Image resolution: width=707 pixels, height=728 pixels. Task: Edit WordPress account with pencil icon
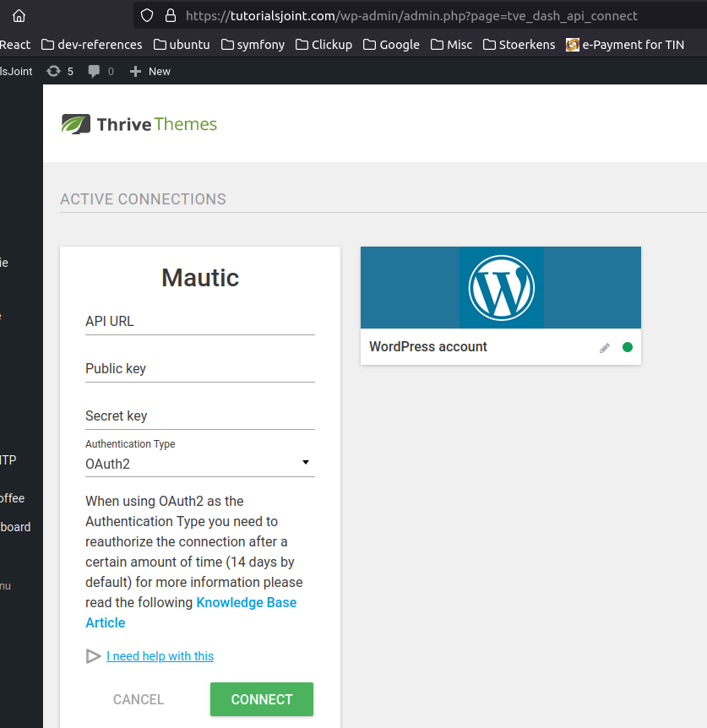pos(605,348)
